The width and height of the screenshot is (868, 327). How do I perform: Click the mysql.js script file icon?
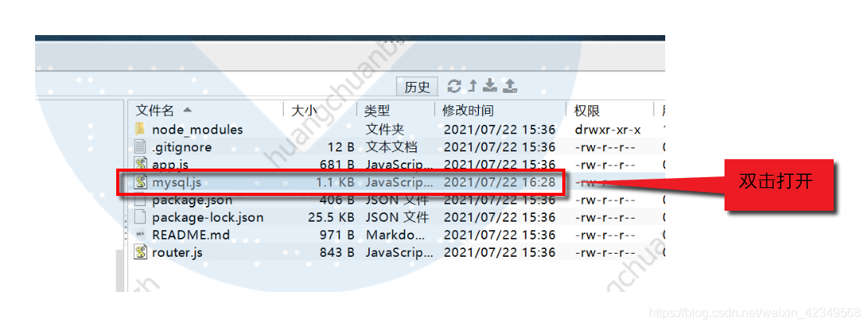[x=140, y=182]
